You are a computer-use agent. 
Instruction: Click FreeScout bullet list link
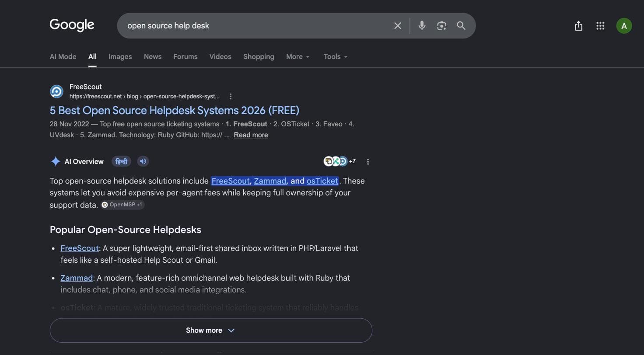click(x=80, y=248)
